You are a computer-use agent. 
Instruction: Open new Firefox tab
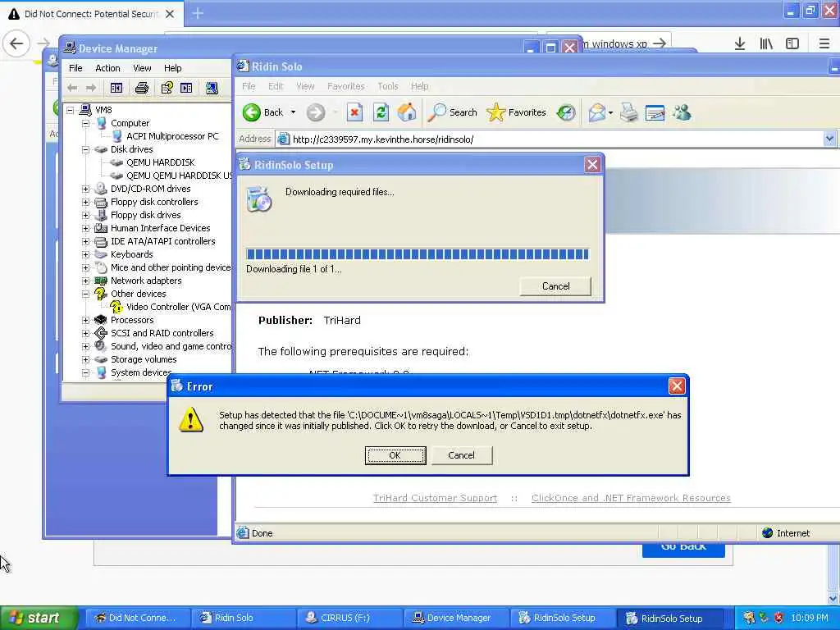(x=198, y=13)
